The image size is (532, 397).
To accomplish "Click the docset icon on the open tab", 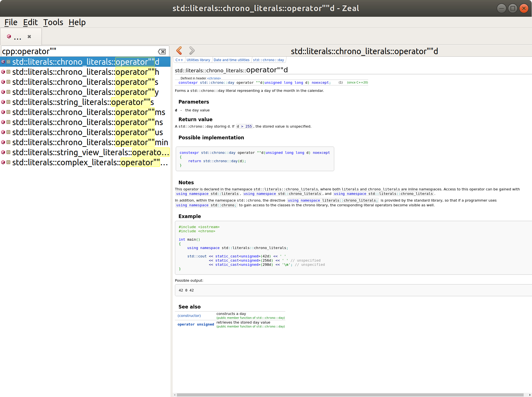I will (x=9, y=36).
